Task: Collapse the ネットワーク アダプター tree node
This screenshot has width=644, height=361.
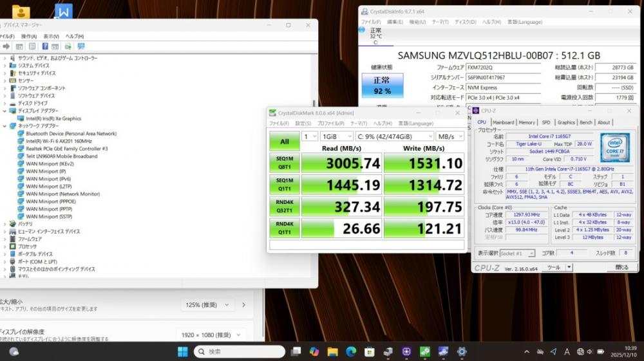Action: tap(5, 126)
